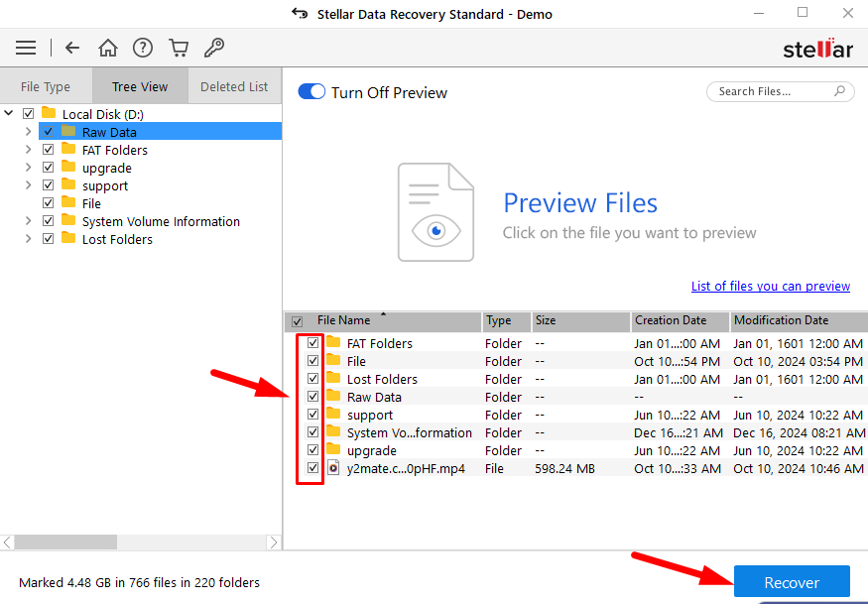The image size is (868, 604).
Task: Click System Volume Information folder icon in tree
Action: [68, 220]
